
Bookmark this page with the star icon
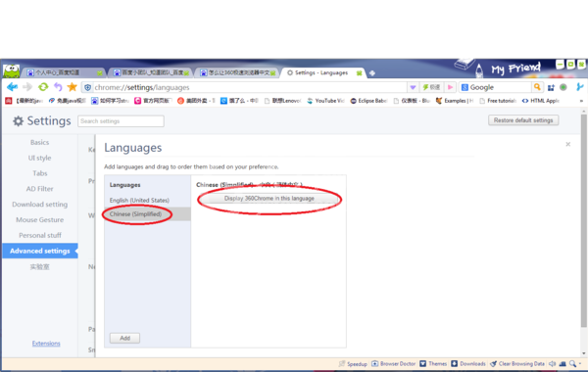point(72,87)
